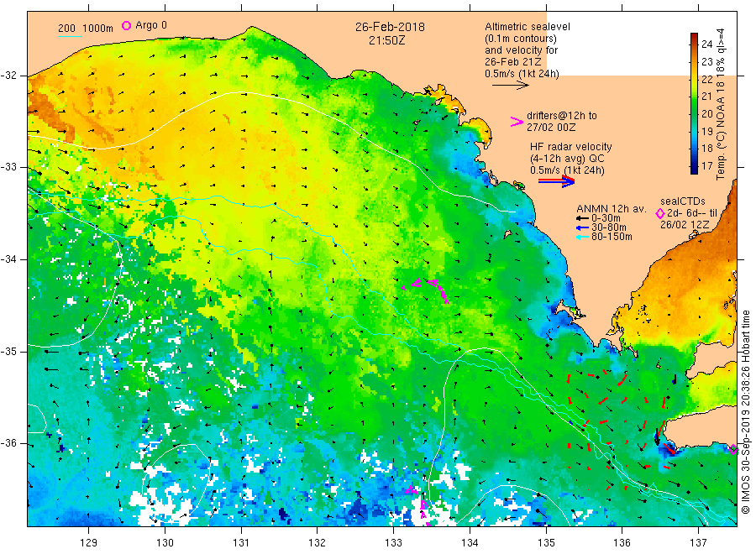Screen dimensions: 756x554
Task: Click the 24 value on the temperature scale
Action: [x=706, y=44]
